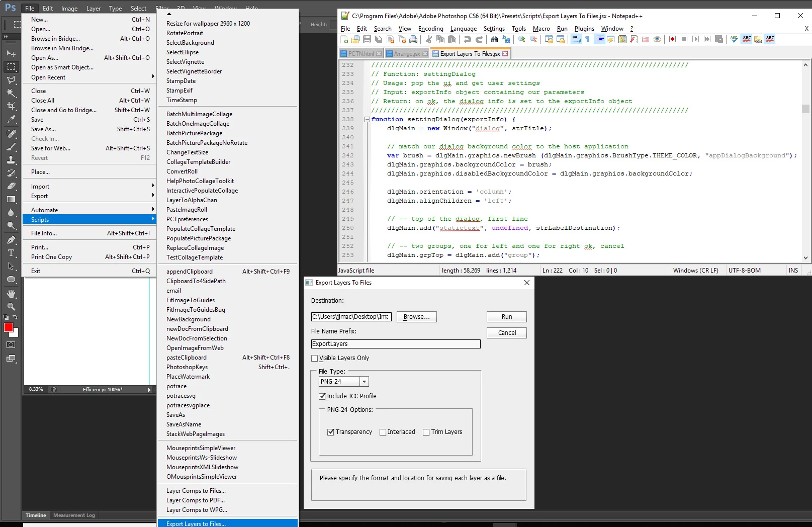Expand the Import submenu
The height and width of the screenshot is (527, 812).
point(89,187)
